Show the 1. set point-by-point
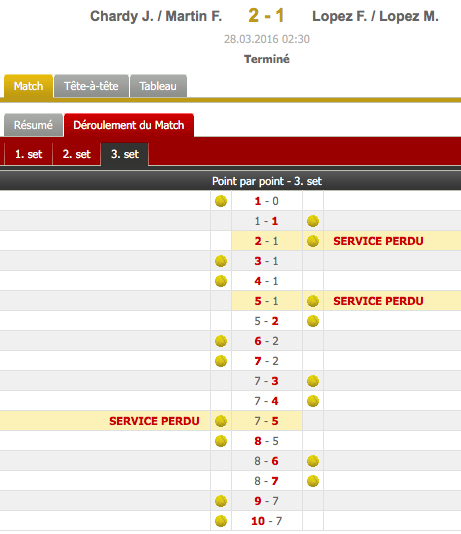461x534 pixels. (29, 154)
